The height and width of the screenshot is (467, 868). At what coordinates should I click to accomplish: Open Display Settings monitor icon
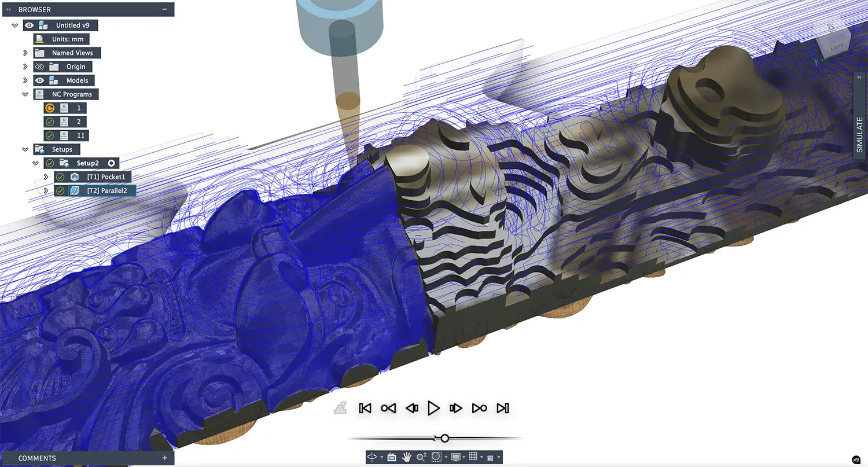pyautogui.click(x=455, y=457)
